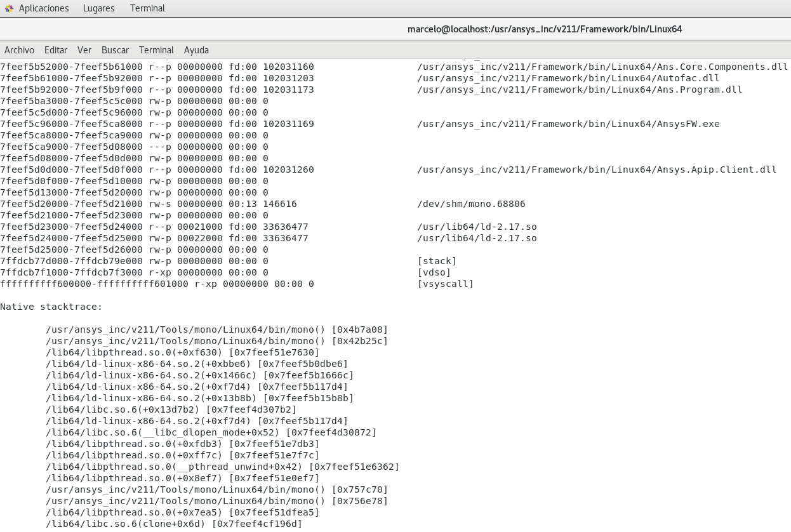This screenshot has height=532, width=791.
Task: Open the Buscar menu
Action: point(115,50)
